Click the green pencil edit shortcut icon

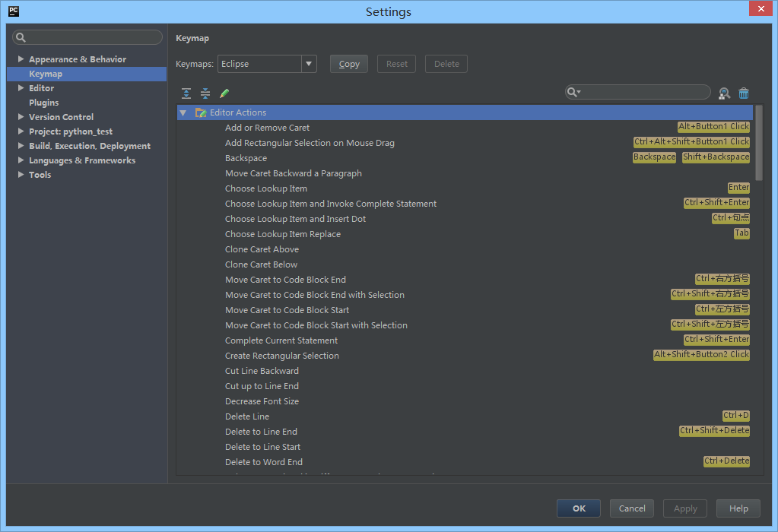pyautogui.click(x=224, y=93)
